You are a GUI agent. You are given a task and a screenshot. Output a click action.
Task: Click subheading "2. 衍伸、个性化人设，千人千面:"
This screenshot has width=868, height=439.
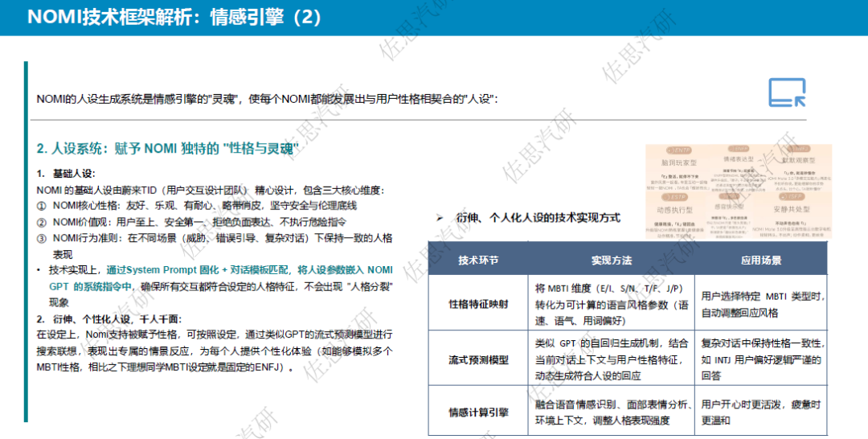[x=109, y=319]
